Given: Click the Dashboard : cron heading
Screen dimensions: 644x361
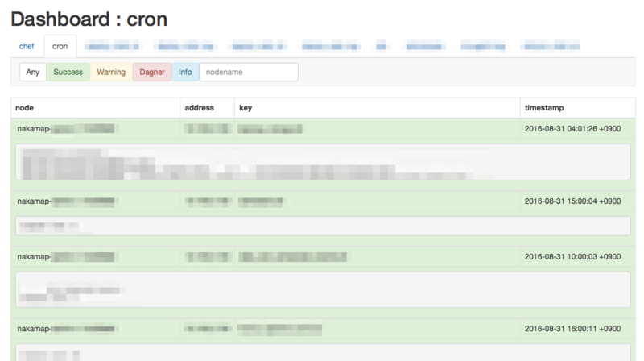Looking at the screenshot, I should 89,19.
